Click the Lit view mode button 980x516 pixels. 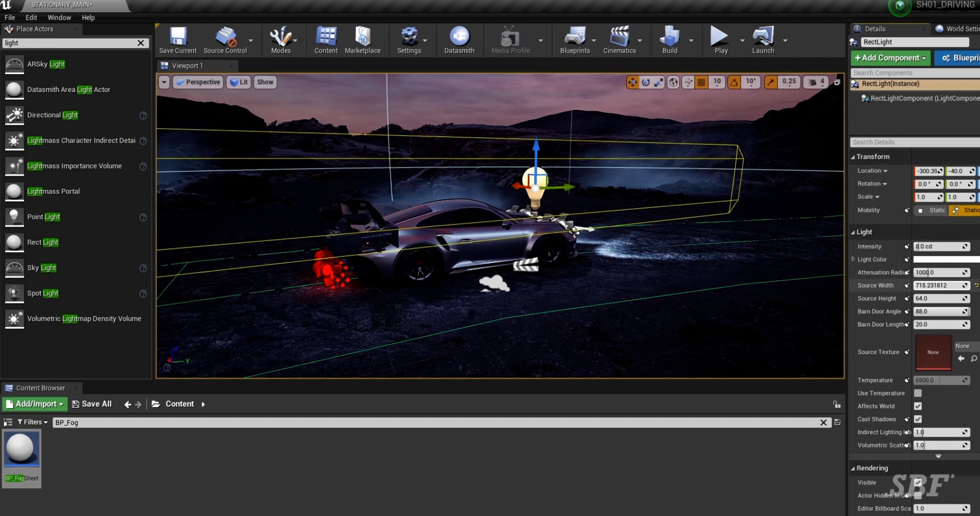[x=239, y=82]
